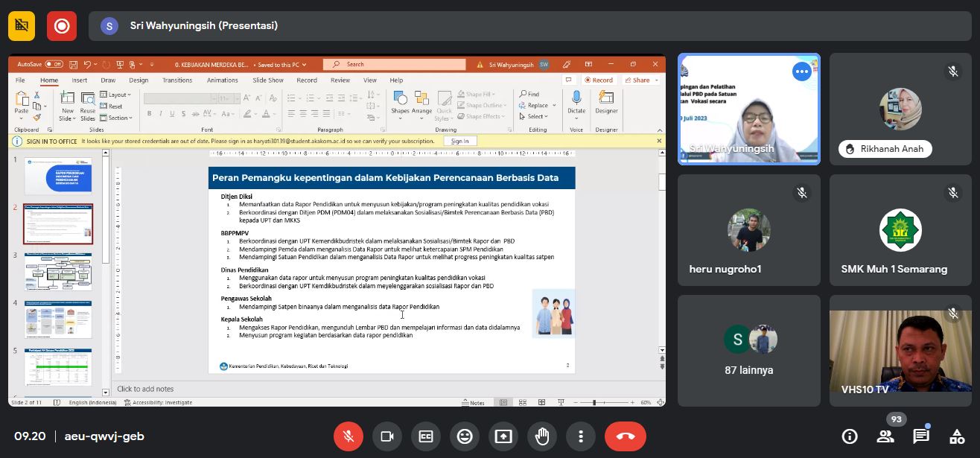This screenshot has width=980, height=458.
Task: Raise hand in the meeting
Action: click(x=541, y=436)
